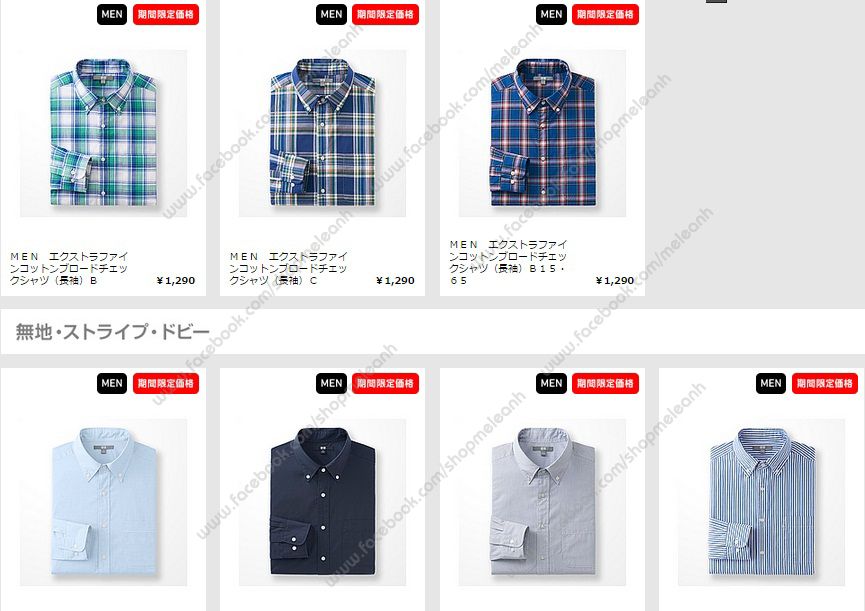Click MEN badge above navy plaid shirt C
This screenshot has width=865, height=611.
332,14
